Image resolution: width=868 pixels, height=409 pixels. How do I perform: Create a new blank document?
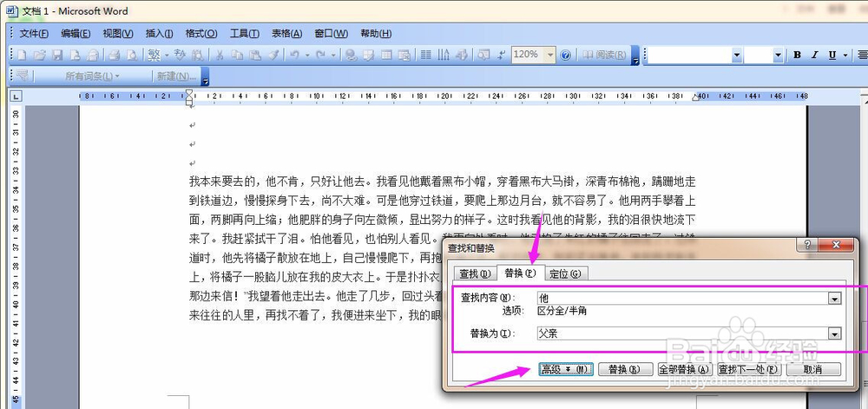click(x=22, y=55)
